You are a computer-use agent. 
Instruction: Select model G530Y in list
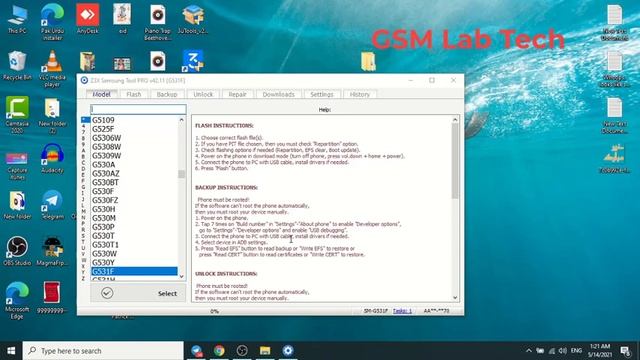(134, 263)
